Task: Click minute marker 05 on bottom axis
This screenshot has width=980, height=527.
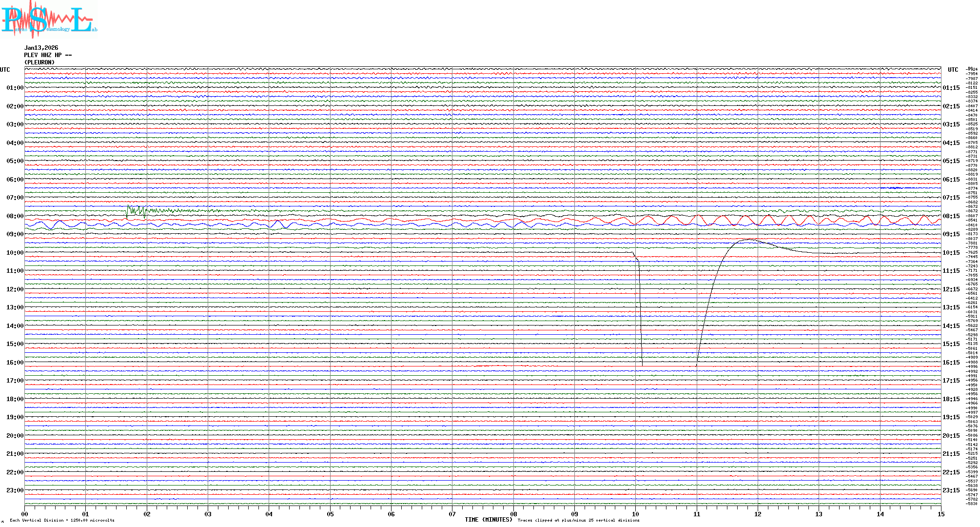Action: [330, 514]
